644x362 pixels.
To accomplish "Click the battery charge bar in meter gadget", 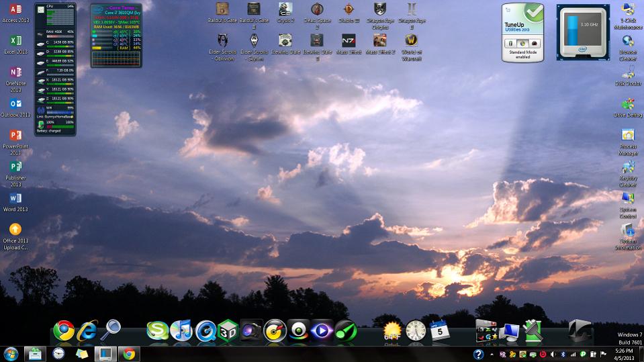I will pos(60,126).
